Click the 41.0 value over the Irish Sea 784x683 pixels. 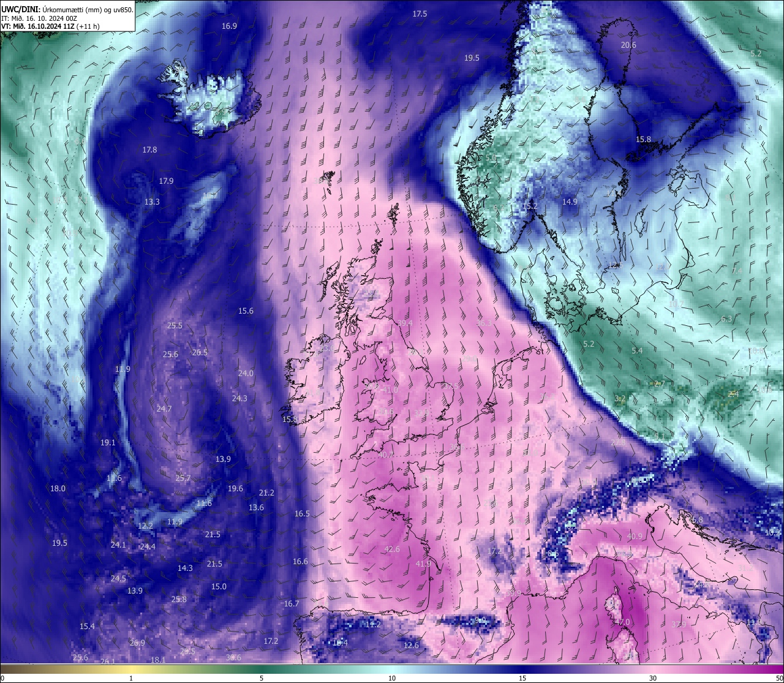click(x=390, y=390)
